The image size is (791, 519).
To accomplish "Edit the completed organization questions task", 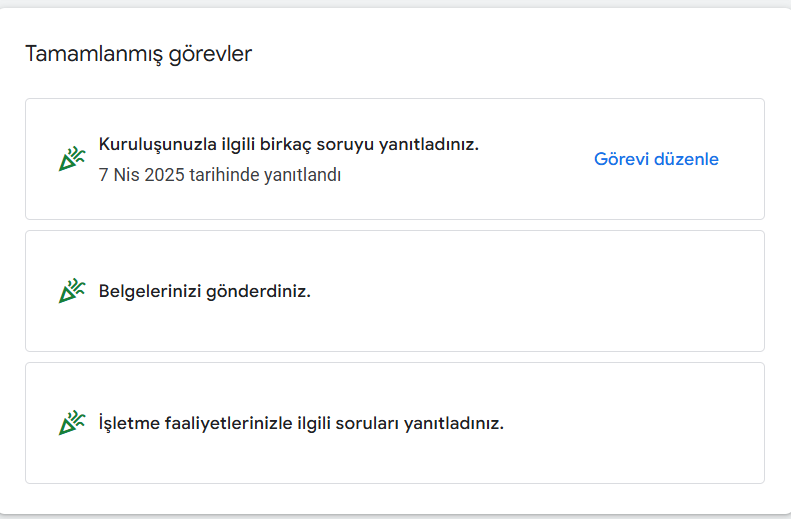I will 656,159.
